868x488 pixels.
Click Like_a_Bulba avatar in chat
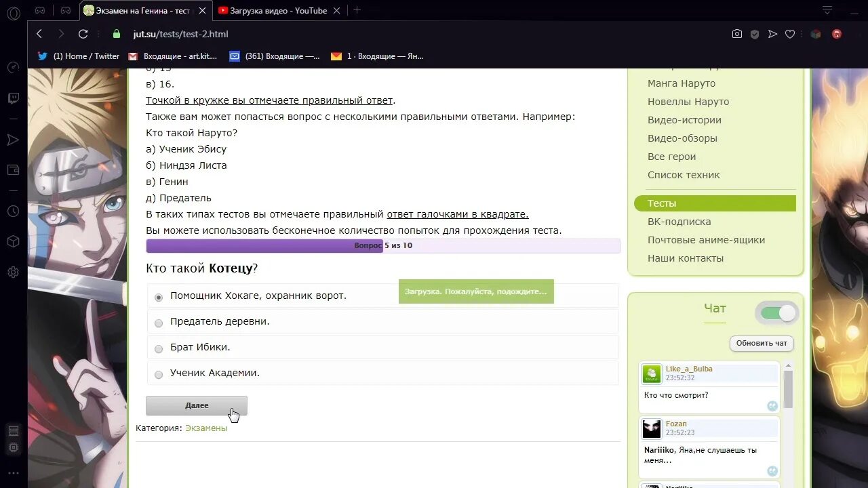652,374
